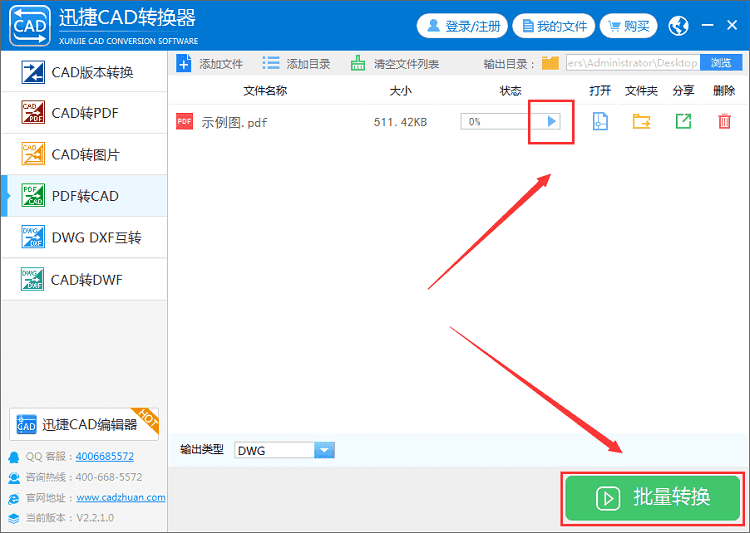Click the file size 511.42KB
750x533 pixels.
pyautogui.click(x=400, y=122)
